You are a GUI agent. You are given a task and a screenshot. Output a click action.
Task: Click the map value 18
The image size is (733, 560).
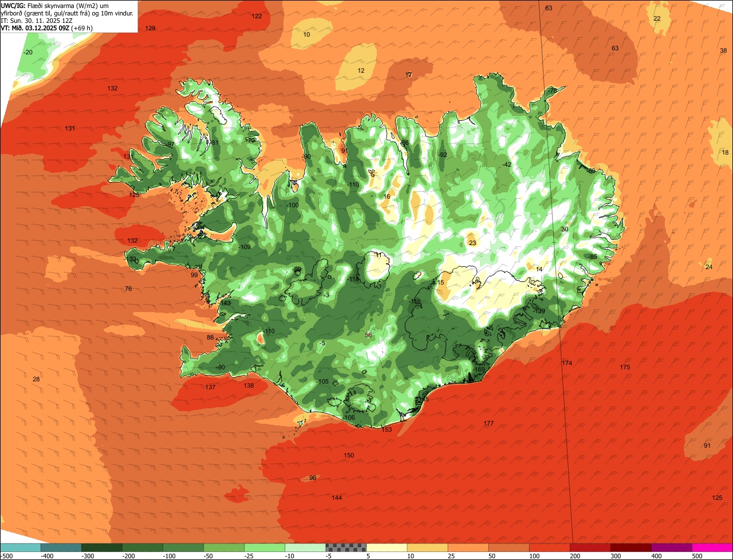click(726, 152)
